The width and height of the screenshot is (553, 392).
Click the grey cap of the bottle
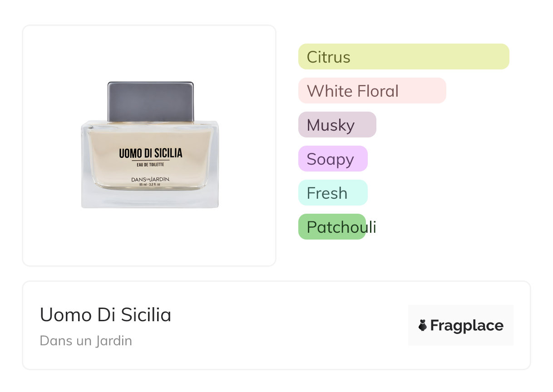151,102
